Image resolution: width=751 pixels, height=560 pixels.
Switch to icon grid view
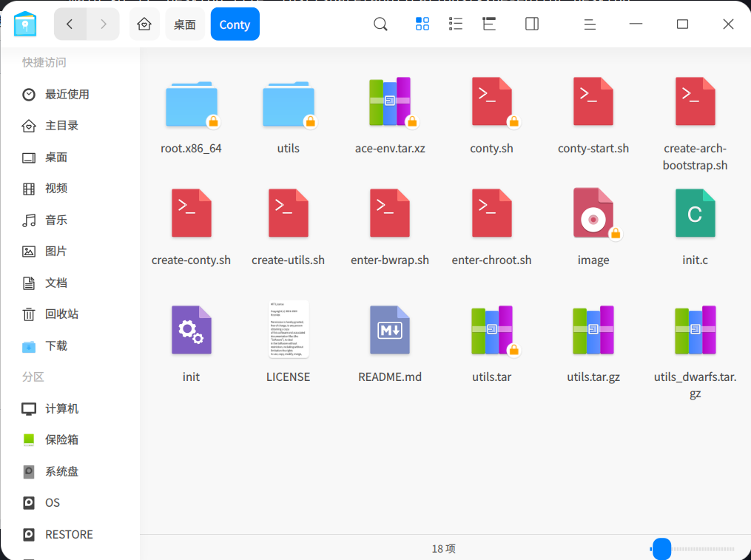pyautogui.click(x=422, y=24)
